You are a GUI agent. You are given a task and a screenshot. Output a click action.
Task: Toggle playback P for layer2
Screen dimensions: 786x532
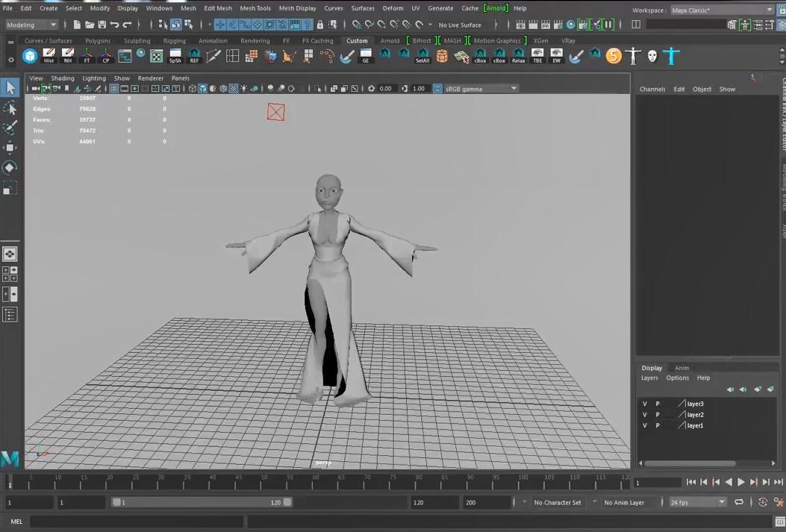(x=658, y=415)
